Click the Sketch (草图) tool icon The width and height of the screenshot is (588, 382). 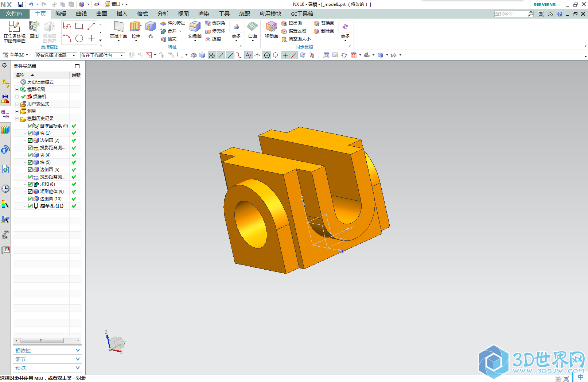pos(34,27)
